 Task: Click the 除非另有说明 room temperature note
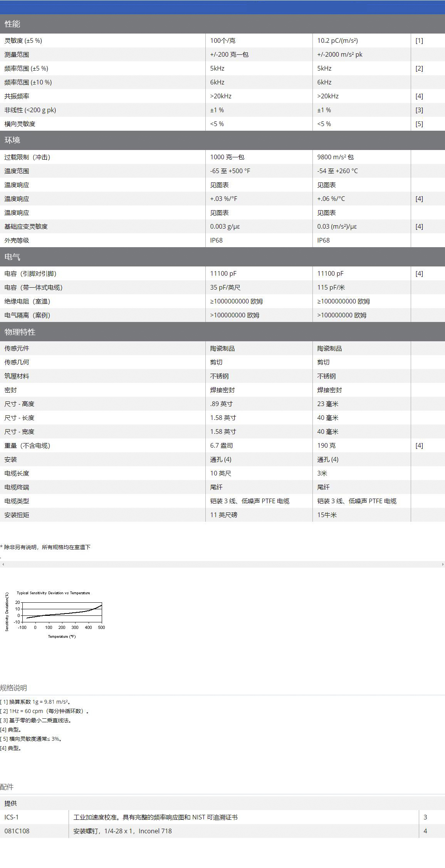tap(45, 547)
